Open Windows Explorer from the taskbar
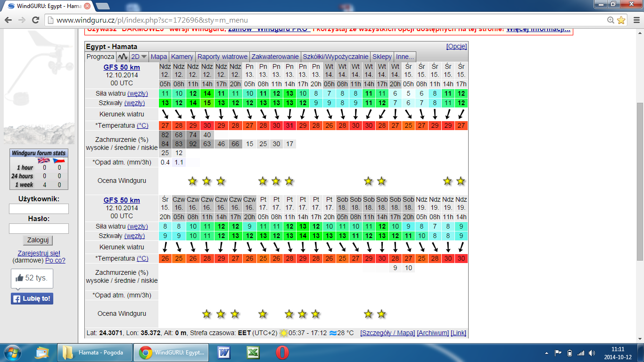Viewport: 644px width, 362px height. tap(42, 353)
